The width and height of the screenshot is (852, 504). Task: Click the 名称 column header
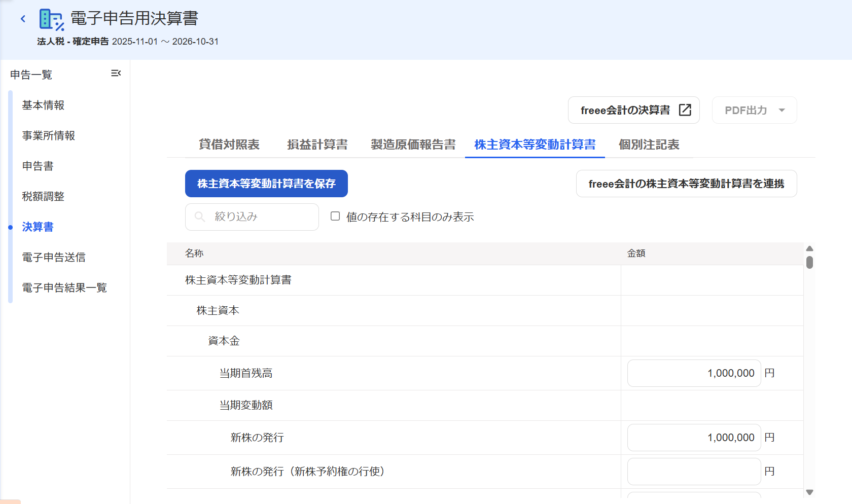click(194, 253)
